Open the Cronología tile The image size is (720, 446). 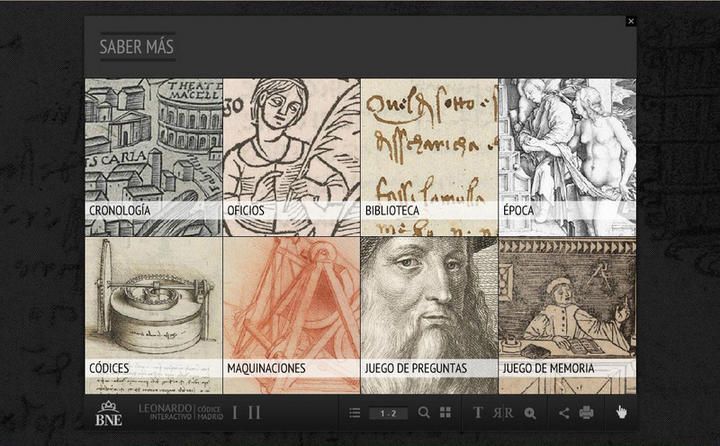pyautogui.click(x=154, y=157)
